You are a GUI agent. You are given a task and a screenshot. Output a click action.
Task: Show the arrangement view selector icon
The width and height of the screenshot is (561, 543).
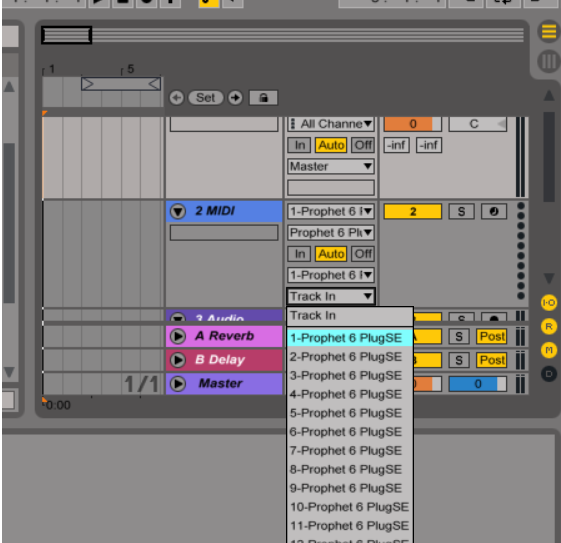point(549,31)
